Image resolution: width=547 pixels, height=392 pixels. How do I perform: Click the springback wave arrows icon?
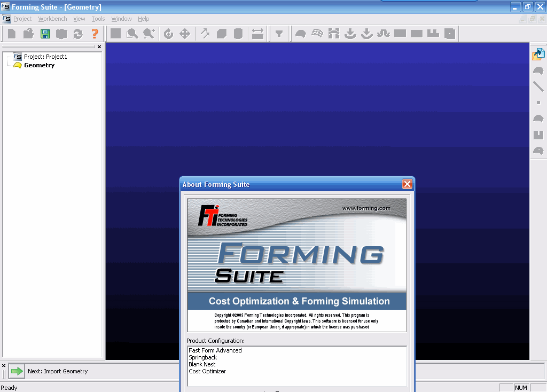(x=384, y=34)
